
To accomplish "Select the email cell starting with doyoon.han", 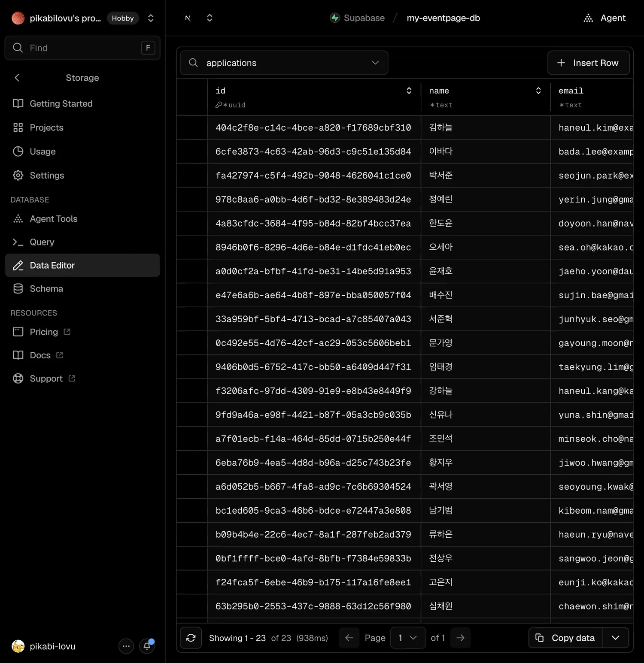I will pos(592,223).
